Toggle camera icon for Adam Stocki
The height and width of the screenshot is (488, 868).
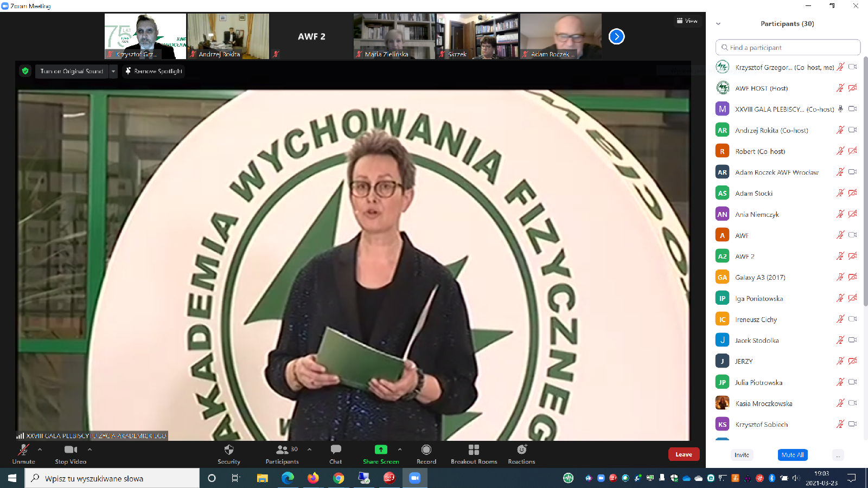coord(853,193)
